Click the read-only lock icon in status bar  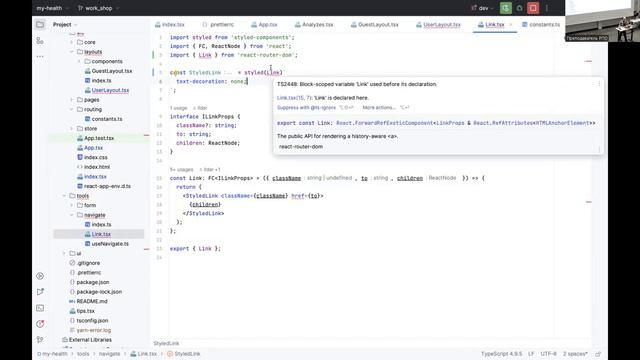pyautogui.click(x=598, y=354)
